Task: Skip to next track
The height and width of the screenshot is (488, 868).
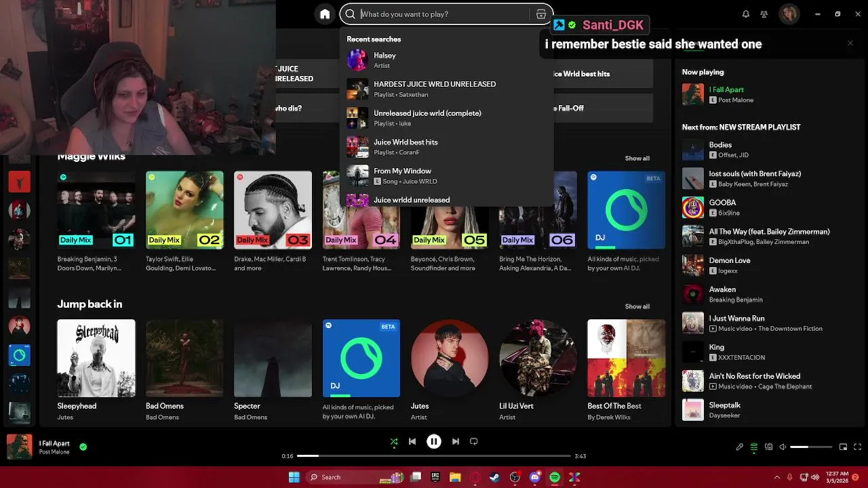Action: (x=456, y=441)
